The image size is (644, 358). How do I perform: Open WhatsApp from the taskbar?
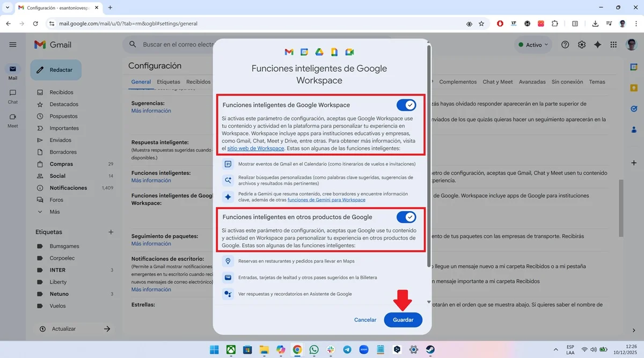tap(314, 349)
